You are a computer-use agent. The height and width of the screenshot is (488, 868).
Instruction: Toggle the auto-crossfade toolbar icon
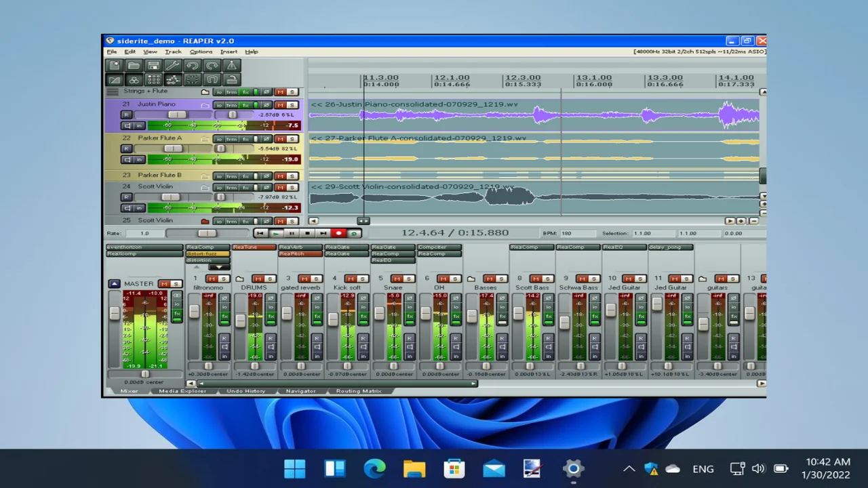(x=114, y=80)
